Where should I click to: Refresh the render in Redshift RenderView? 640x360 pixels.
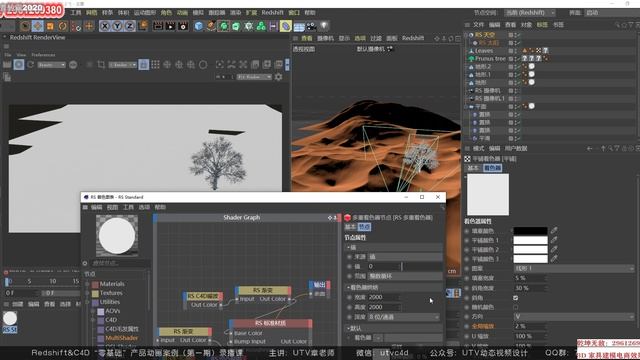(x=31, y=64)
